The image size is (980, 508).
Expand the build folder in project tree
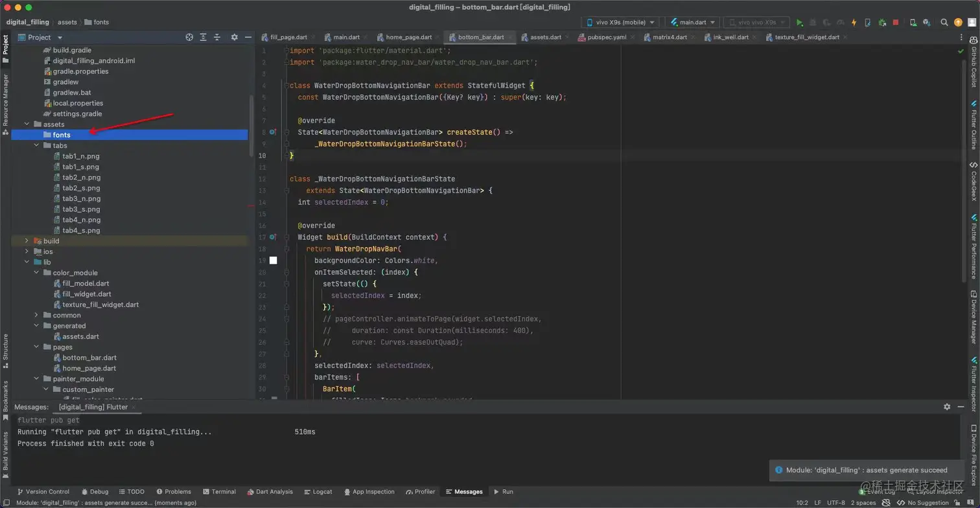point(27,241)
